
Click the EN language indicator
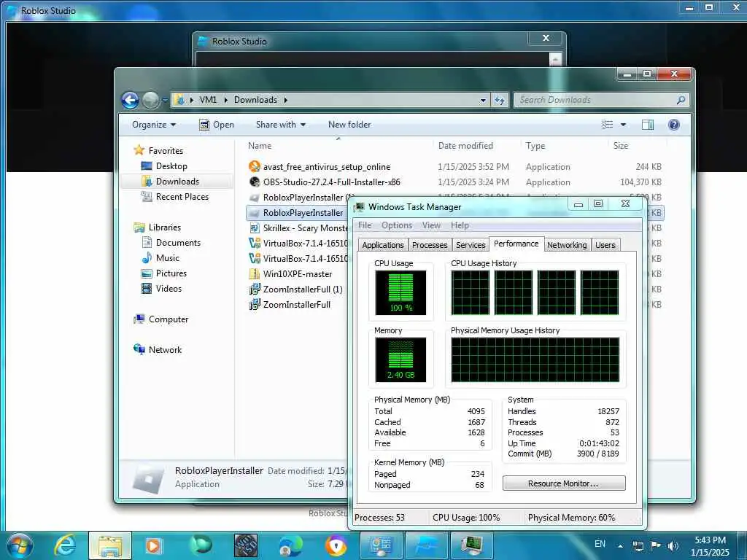(600, 544)
